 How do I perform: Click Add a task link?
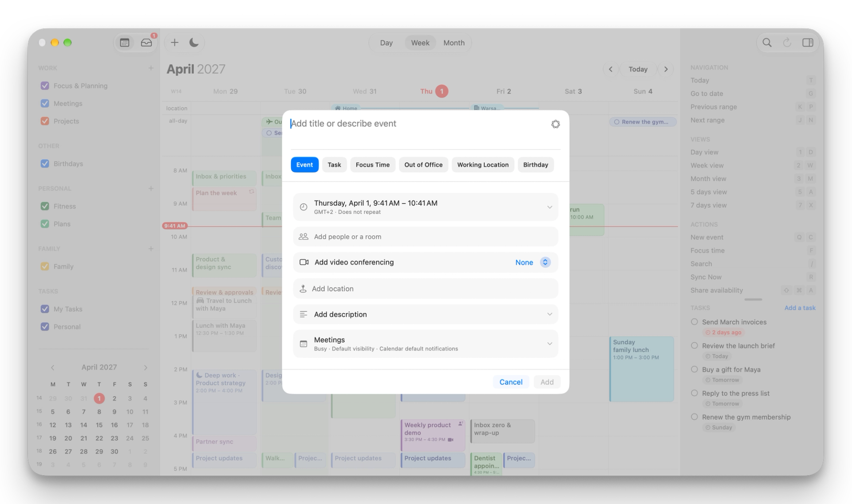[x=800, y=308]
